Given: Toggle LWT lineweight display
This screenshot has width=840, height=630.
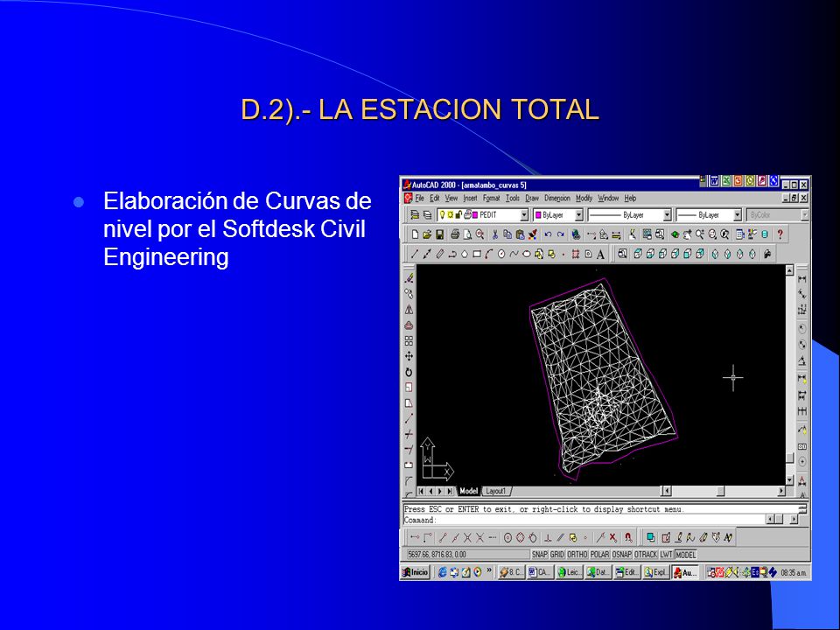Looking at the screenshot, I should click(666, 555).
